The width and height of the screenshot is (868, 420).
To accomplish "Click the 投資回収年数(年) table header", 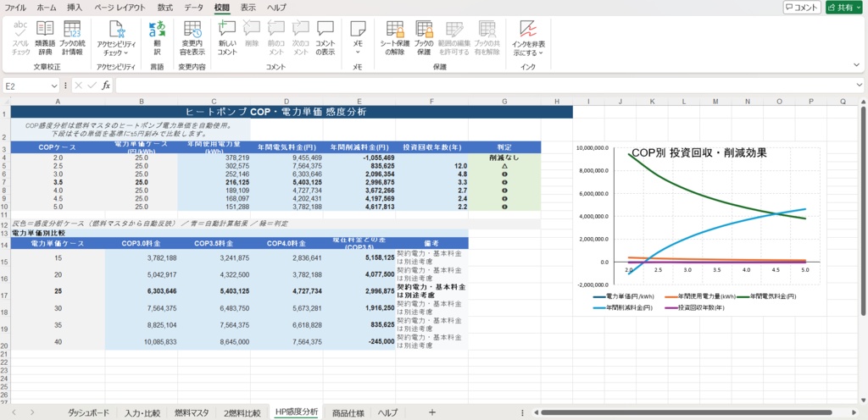I will 431,147.
